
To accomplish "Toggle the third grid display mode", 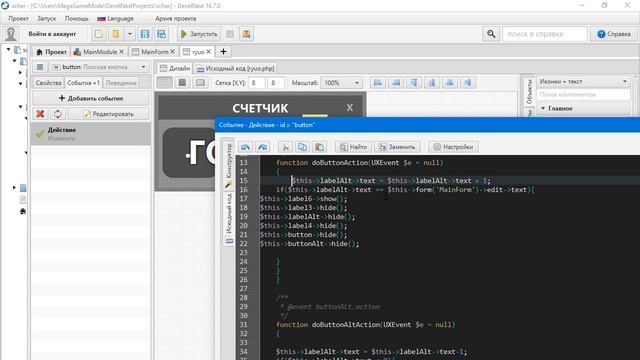I will [x=200, y=83].
